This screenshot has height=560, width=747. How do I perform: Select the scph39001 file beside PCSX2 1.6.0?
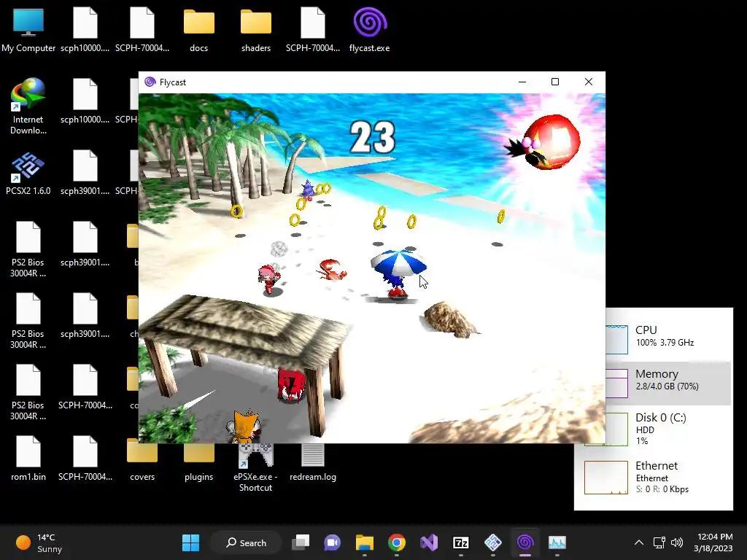85,173
